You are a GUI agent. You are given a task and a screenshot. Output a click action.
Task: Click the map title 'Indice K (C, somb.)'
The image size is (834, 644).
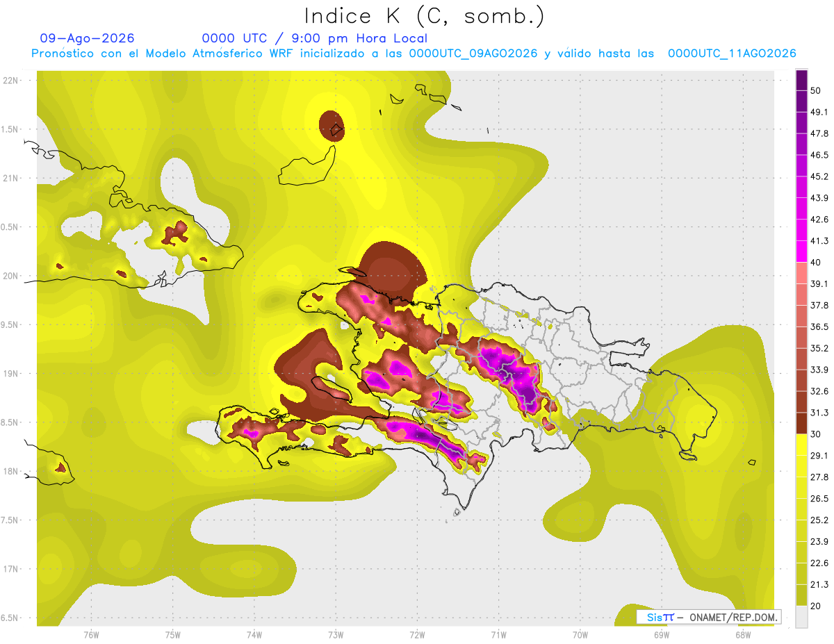click(x=424, y=16)
